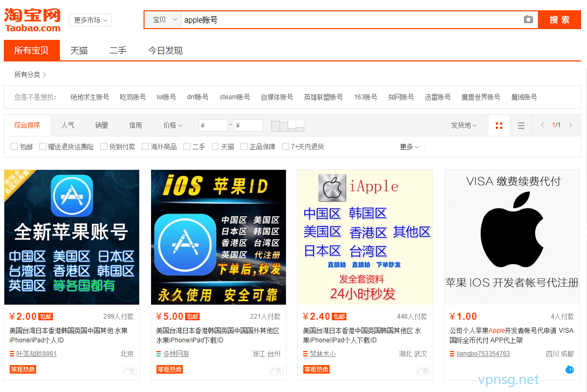Switch to the 天猫 tab

[x=79, y=51]
